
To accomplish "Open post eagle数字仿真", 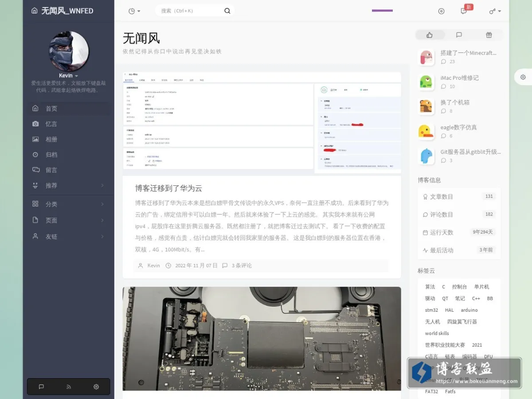I will point(458,127).
